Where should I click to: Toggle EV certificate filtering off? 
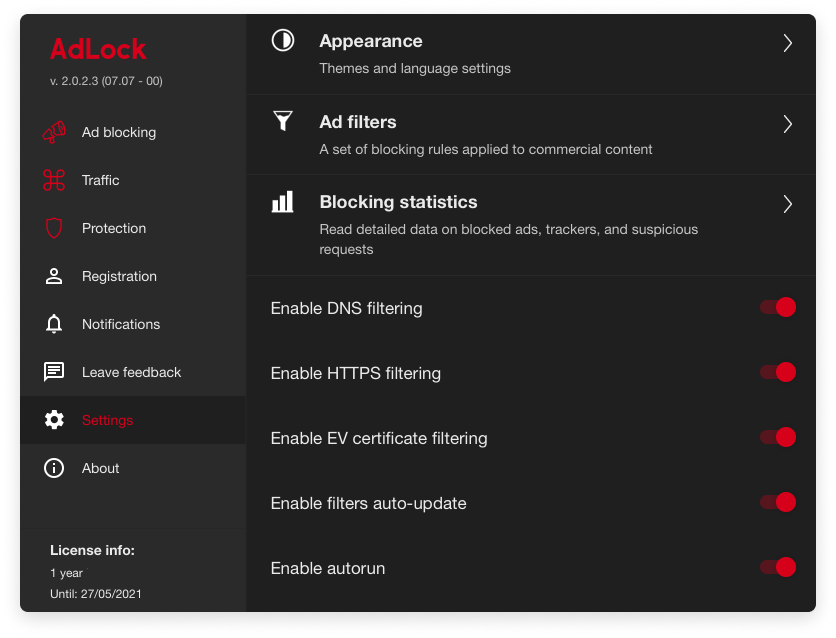coord(778,437)
